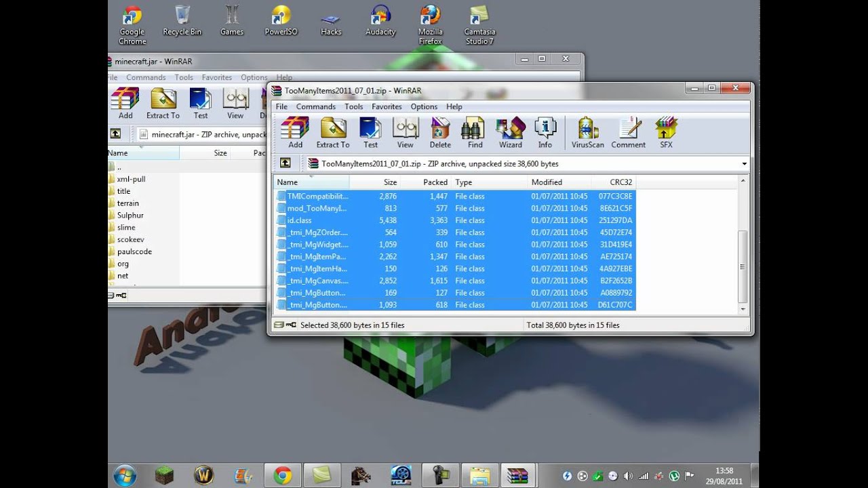Switch to WinRAR on the taskbar
The image size is (868, 488).
point(518,475)
